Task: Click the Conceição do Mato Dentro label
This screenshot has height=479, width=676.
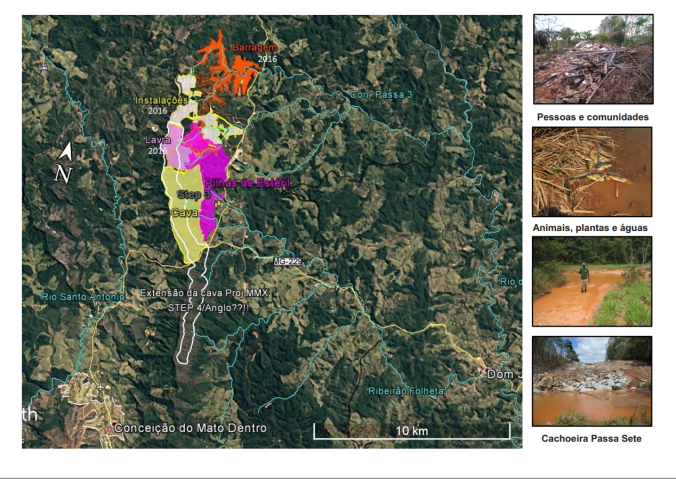Action: coord(190,428)
